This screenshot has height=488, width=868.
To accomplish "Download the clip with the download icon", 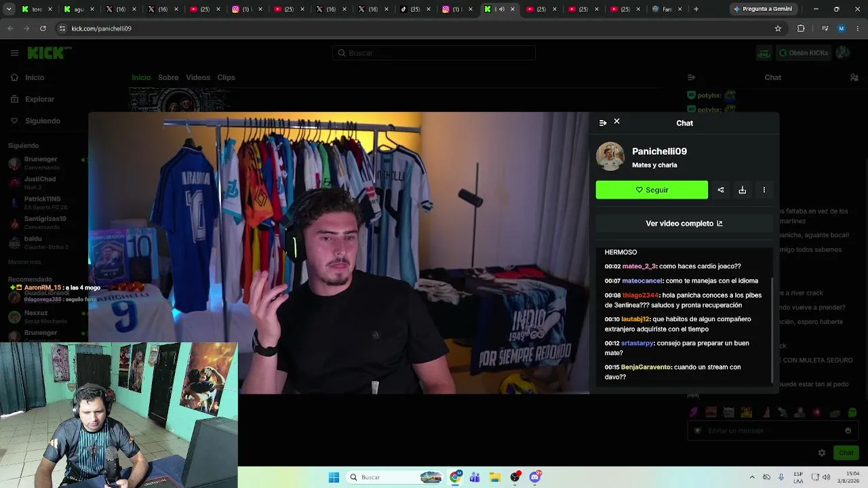I will [x=743, y=190].
